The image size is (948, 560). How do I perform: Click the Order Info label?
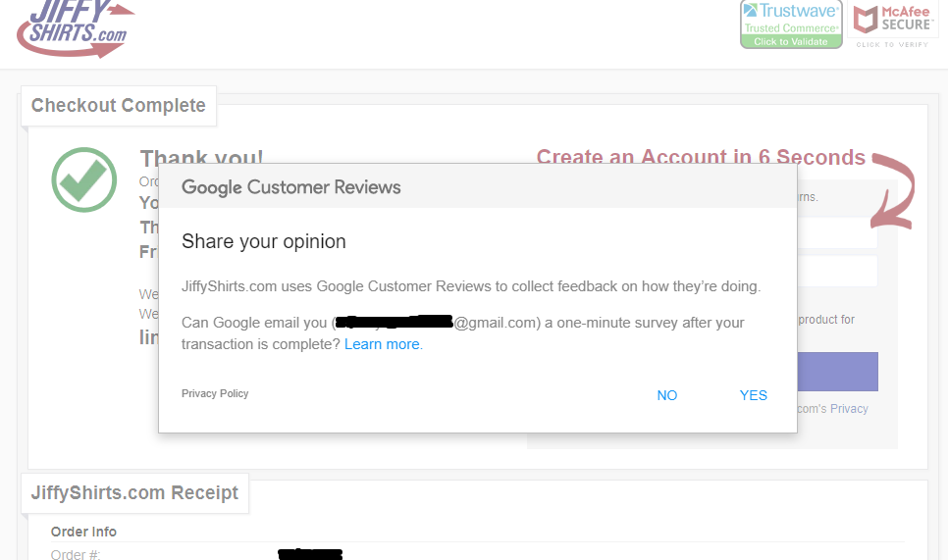[83, 532]
